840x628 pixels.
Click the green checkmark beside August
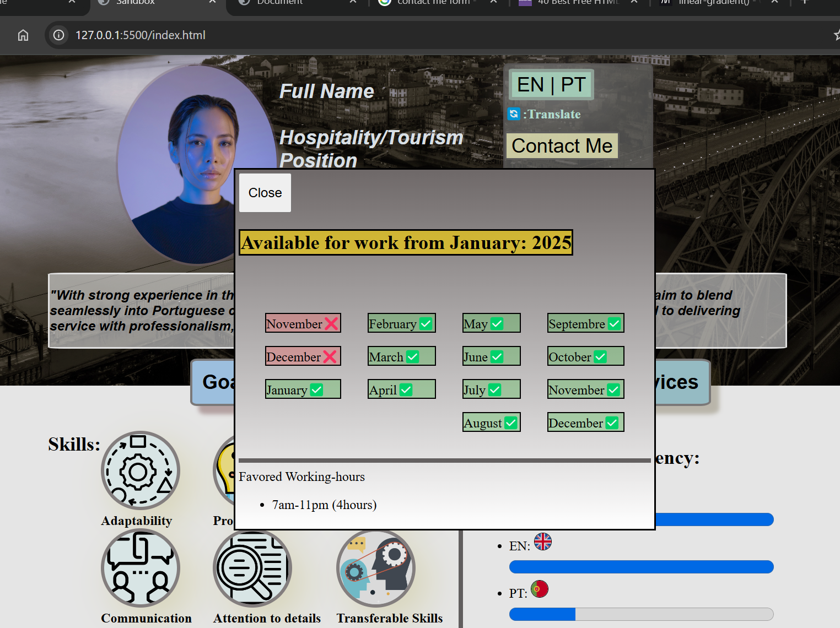[511, 423]
